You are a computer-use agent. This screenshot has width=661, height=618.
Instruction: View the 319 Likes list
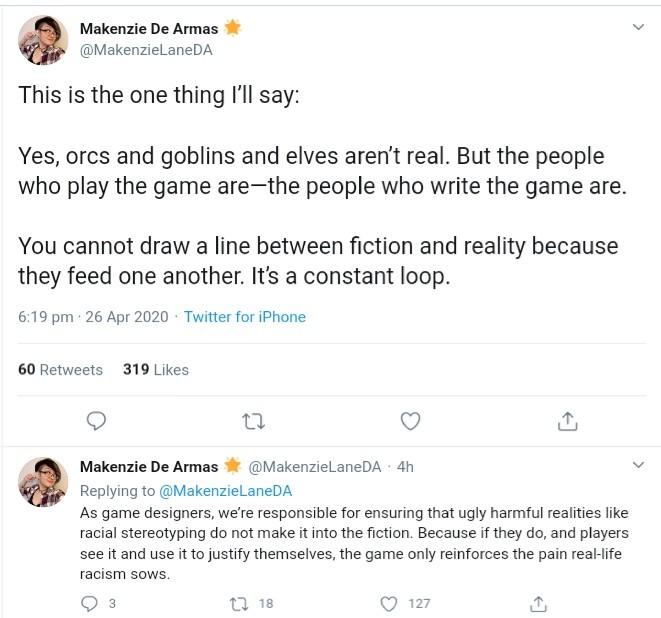(x=156, y=370)
